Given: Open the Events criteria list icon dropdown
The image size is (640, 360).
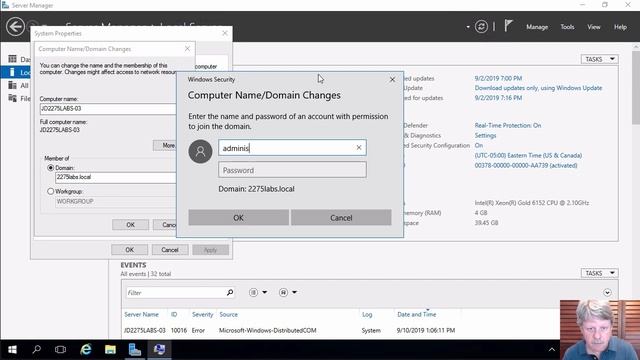Looking at the screenshot, I should pyautogui.click(x=258, y=292).
